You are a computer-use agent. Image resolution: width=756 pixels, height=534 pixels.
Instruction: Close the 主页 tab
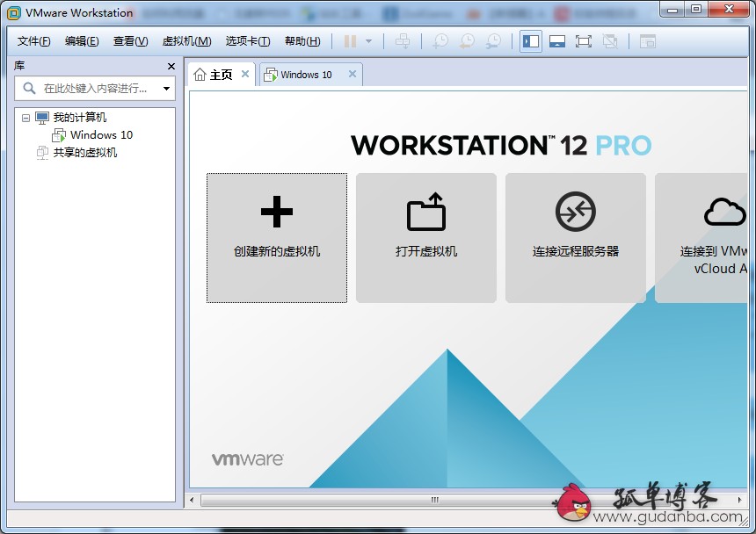point(245,74)
